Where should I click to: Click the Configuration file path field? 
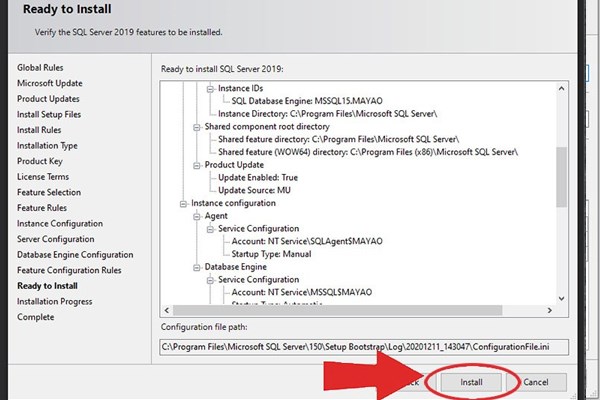(x=364, y=347)
